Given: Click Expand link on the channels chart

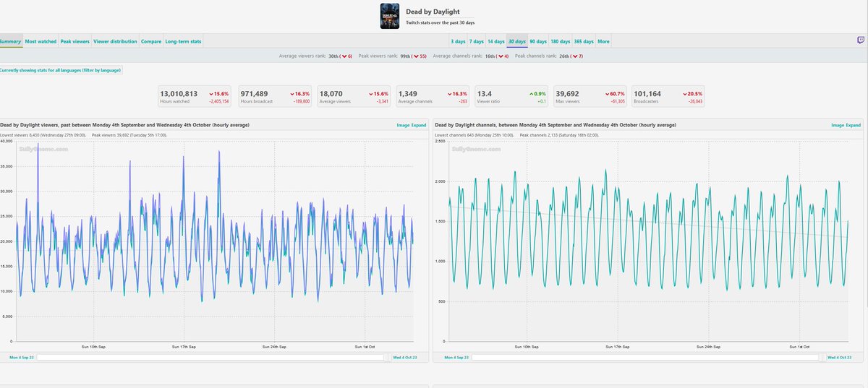Looking at the screenshot, I should (x=854, y=125).
